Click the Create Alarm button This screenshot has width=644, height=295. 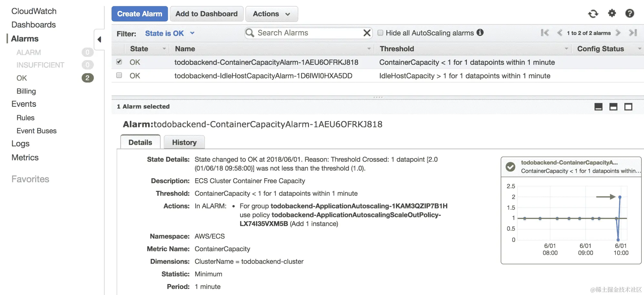[139, 14]
